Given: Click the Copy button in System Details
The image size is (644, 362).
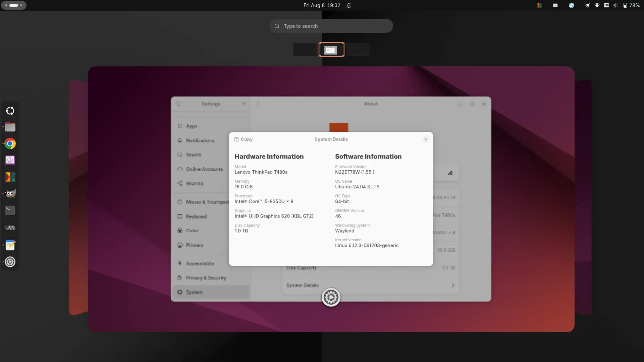Looking at the screenshot, I should tap(243, 139).
